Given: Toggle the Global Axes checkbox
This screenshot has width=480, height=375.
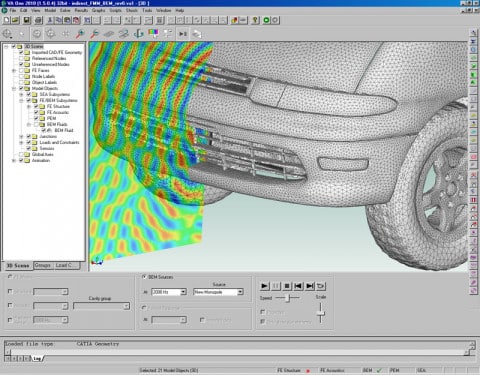Looking at the screenshot, I should [21, 154].
